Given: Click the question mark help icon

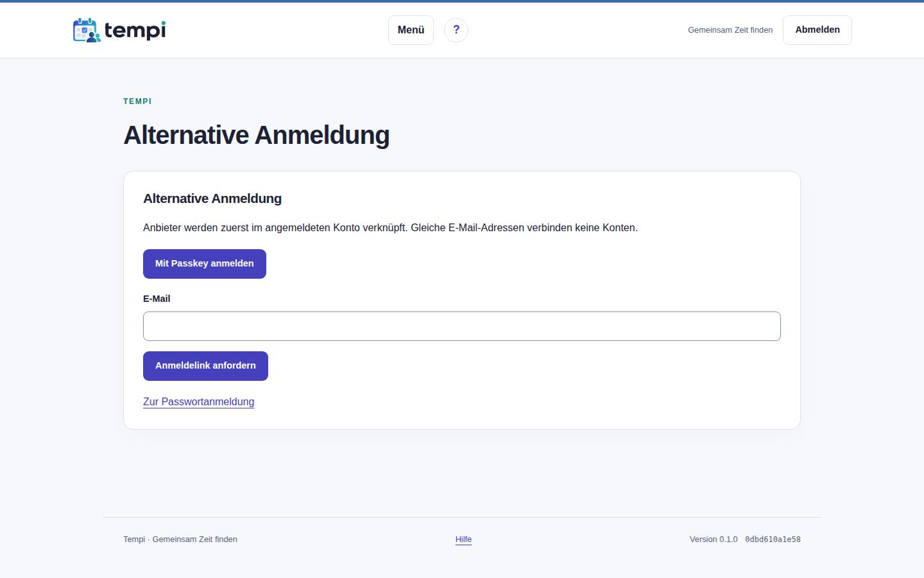Looking at the screenshot, I should point(456,30).
